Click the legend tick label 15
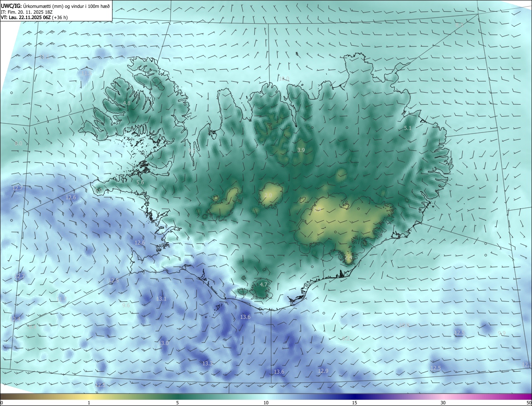This screenshot has width=532, height=406. pyautogui.click(x=355, y=403)
